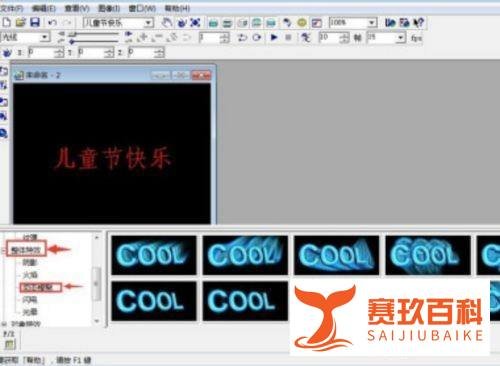Click the X coordinate spinner arrows
500x366 pixels.
[60, 53]
